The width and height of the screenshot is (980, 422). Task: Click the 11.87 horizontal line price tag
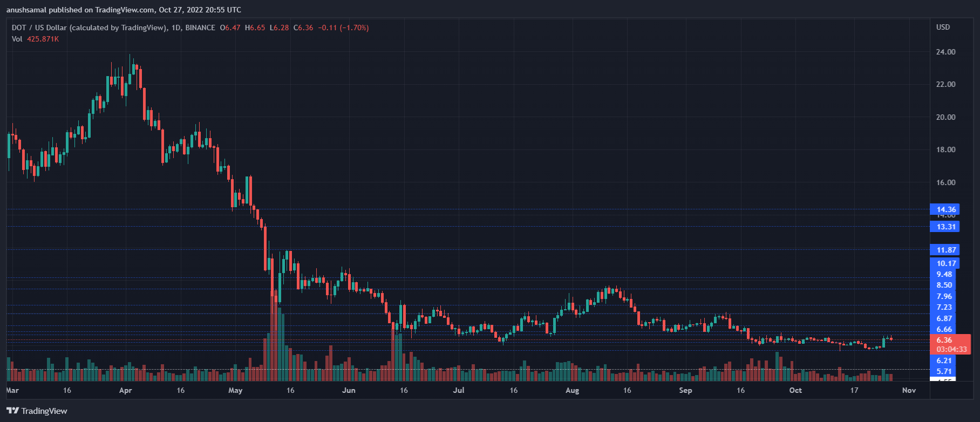click(x=944, y=250)
